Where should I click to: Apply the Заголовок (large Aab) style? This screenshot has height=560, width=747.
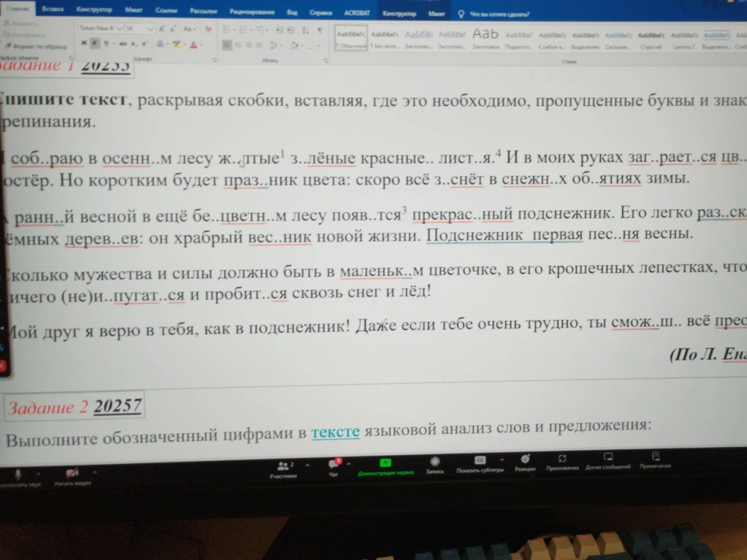[486, 38]
